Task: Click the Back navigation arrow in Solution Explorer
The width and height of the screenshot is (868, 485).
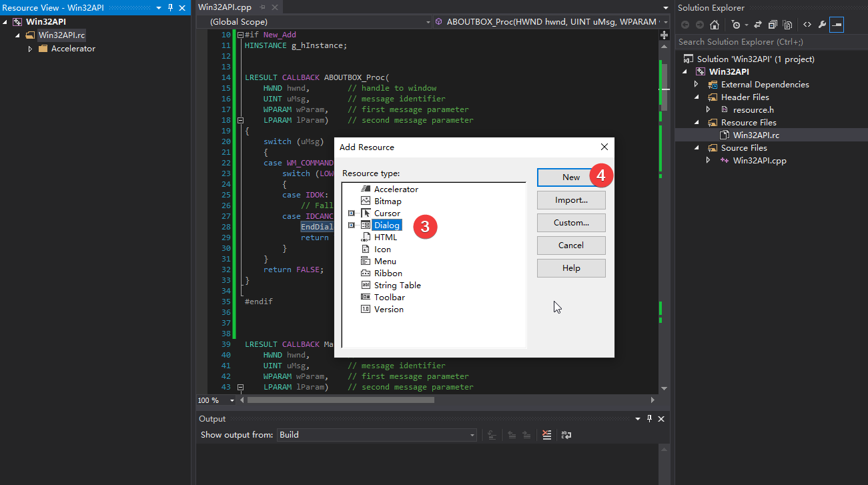Action: tap(685, 25)
